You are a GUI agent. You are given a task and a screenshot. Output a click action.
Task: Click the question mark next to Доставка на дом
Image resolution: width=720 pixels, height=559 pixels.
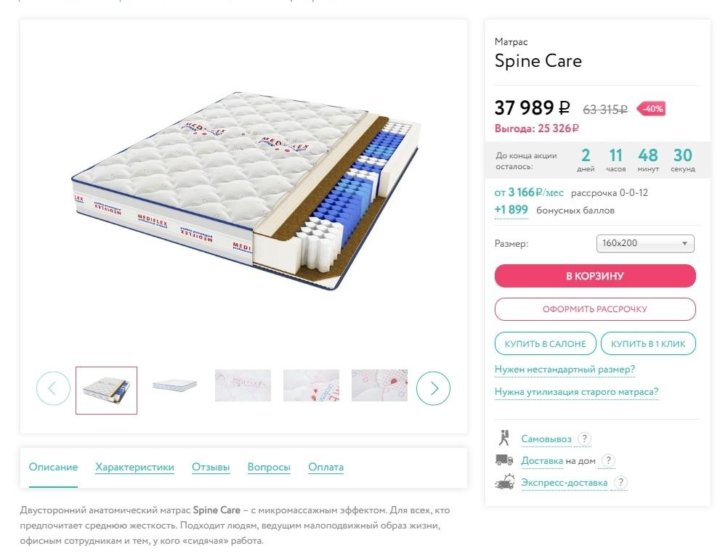608,460
